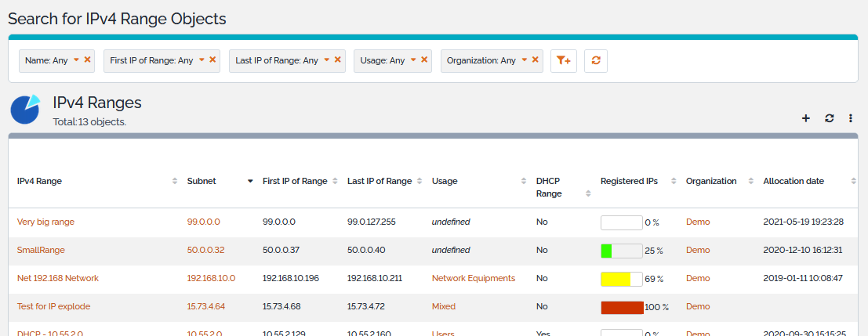Open subnet 192.168.10.0 link
The width and height of the screenshot is (868, 336).
coord(211,278)
